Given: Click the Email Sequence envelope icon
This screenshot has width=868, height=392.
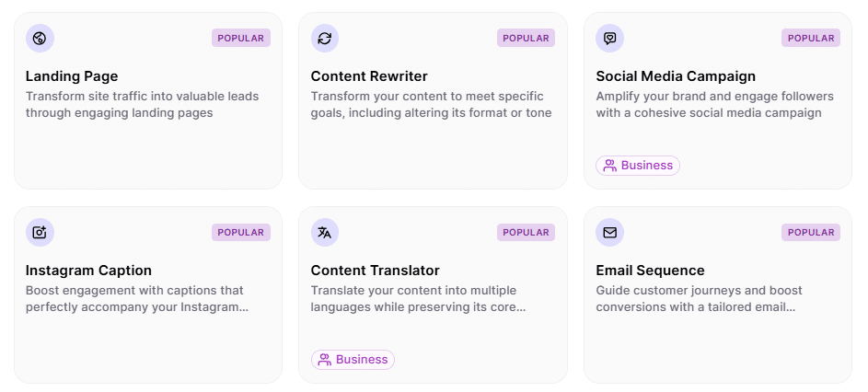Looking at the screenshot, I should [609, 233].
